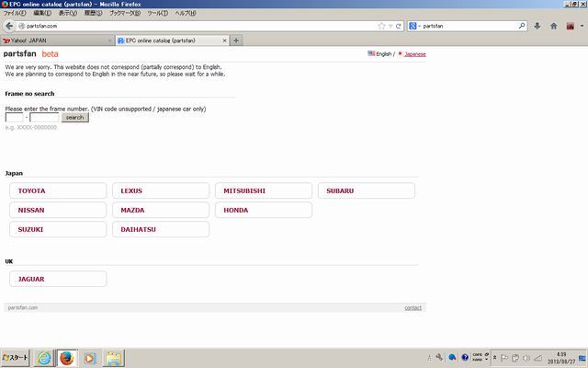Switch to the Yahoo! JAPAN tab
Screen dimensions: 588x368
click(x=57, y=40)
